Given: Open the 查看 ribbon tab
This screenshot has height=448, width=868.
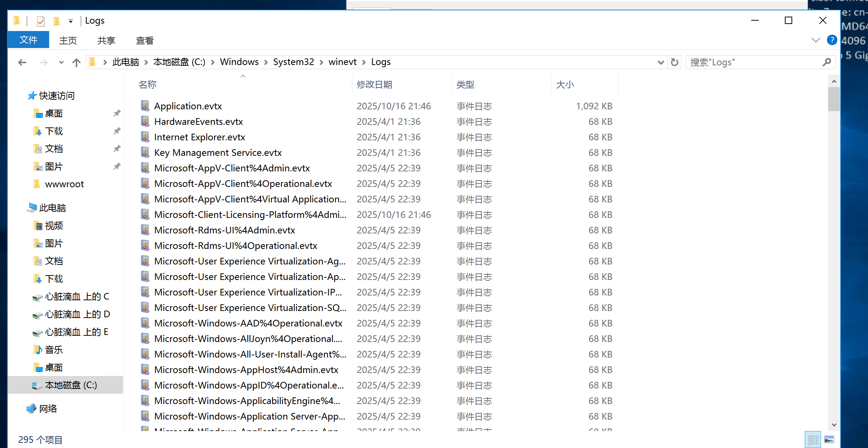Looking at the screenshot, I should pyautogui.click(x=145, y=40).
